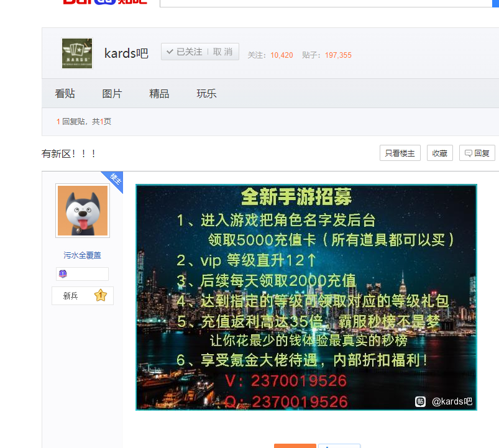Click the Baidu Tieba logo
The width and height of the screenshot is (499, 448).
click(x=104, y=2)
